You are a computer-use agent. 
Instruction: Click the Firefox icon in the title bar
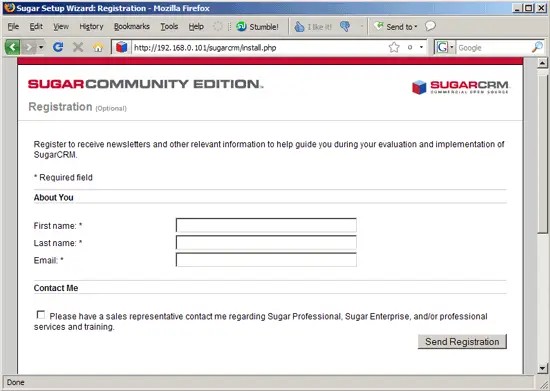pos(9,8)
